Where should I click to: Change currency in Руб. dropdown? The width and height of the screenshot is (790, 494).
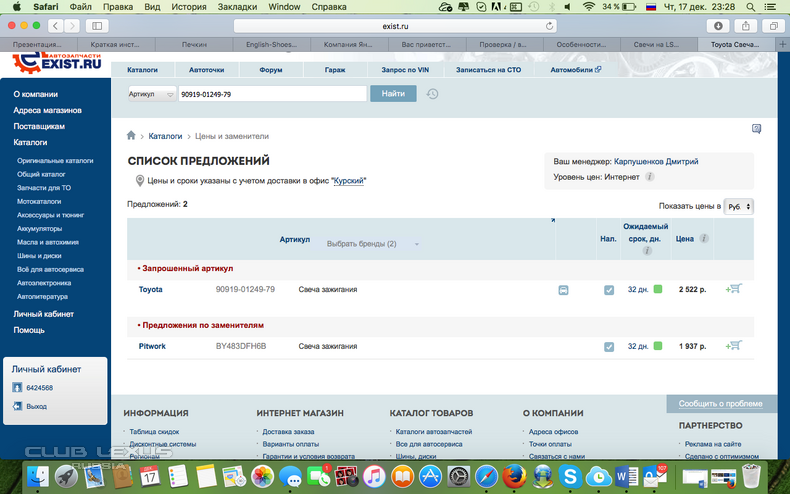(739, 206)
